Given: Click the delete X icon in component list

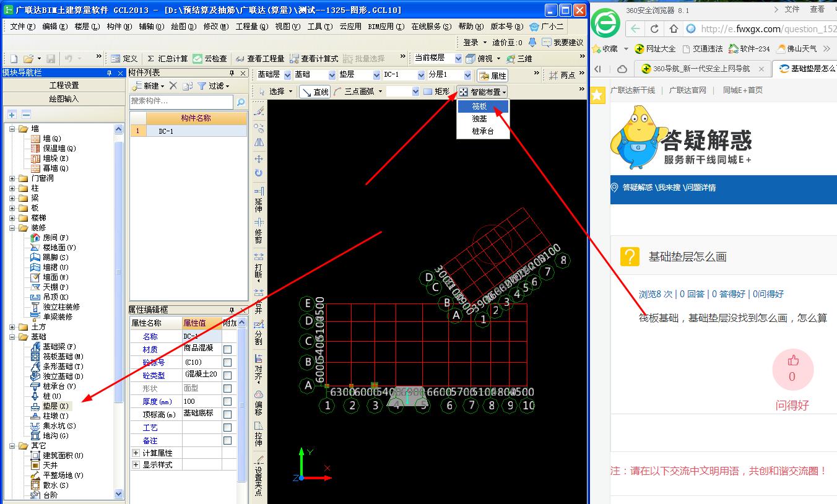Looking at the screenshot, I should pyautogui.click(x=173, y=85).
